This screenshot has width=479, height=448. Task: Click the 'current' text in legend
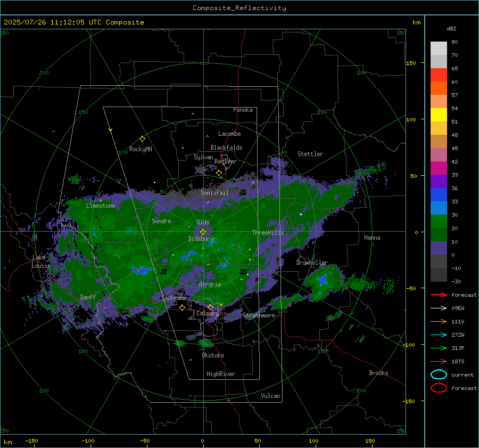tap(463, 374)
